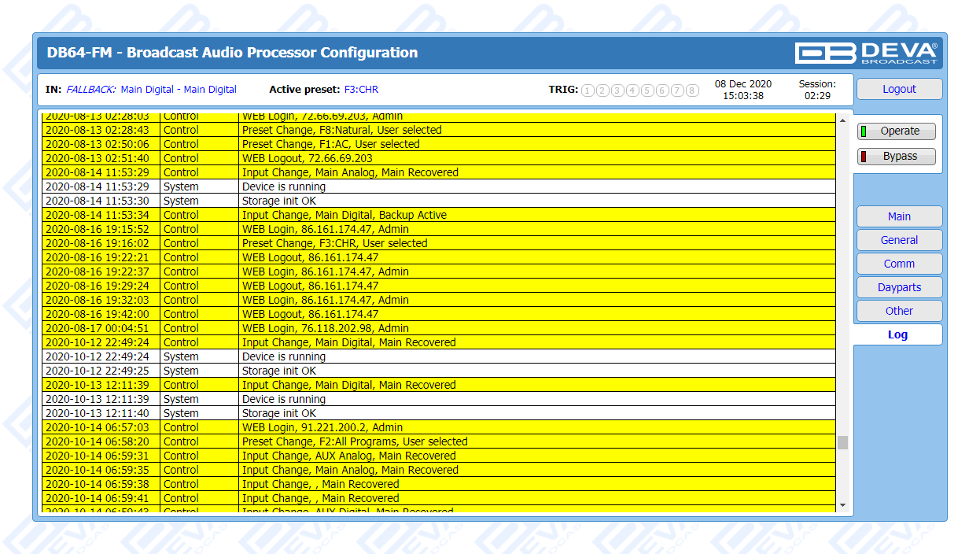Click trigger indicator 6
The image size is (980, 554).
662,90
